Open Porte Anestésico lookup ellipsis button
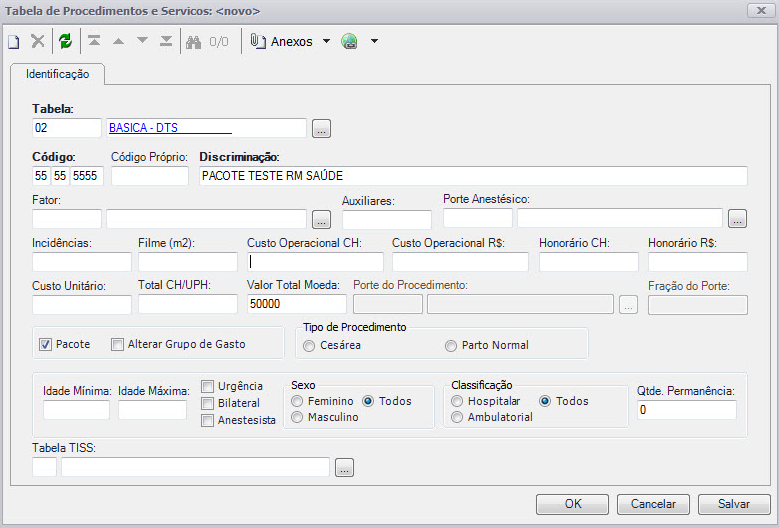This screenshot has height=528, width=779. tap(737, 218)
